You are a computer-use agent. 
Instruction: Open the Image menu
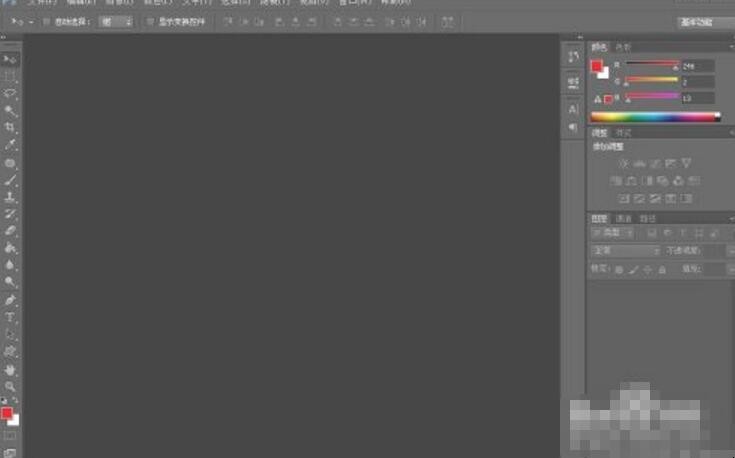click(x=120, y=2)
